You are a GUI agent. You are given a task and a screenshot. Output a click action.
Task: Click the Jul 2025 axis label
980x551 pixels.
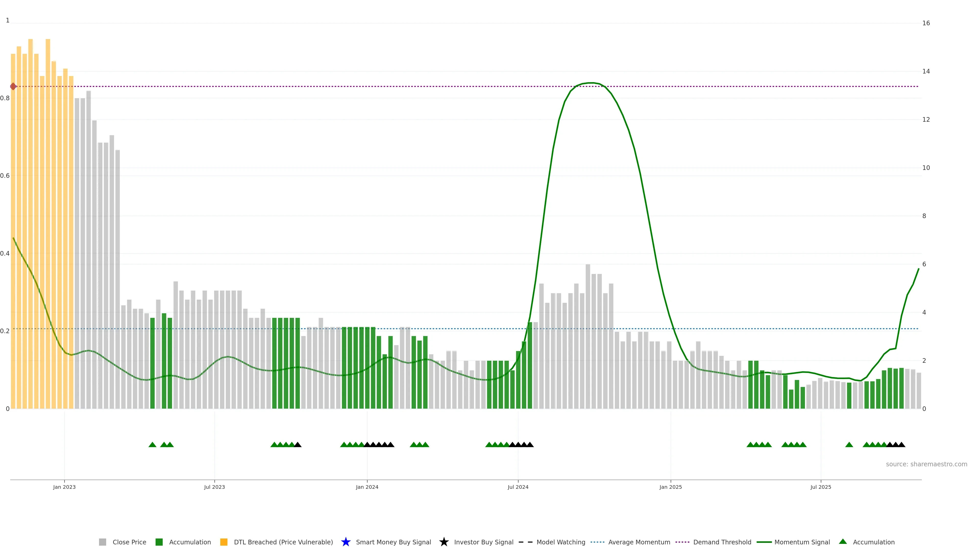tap(820, 487)
